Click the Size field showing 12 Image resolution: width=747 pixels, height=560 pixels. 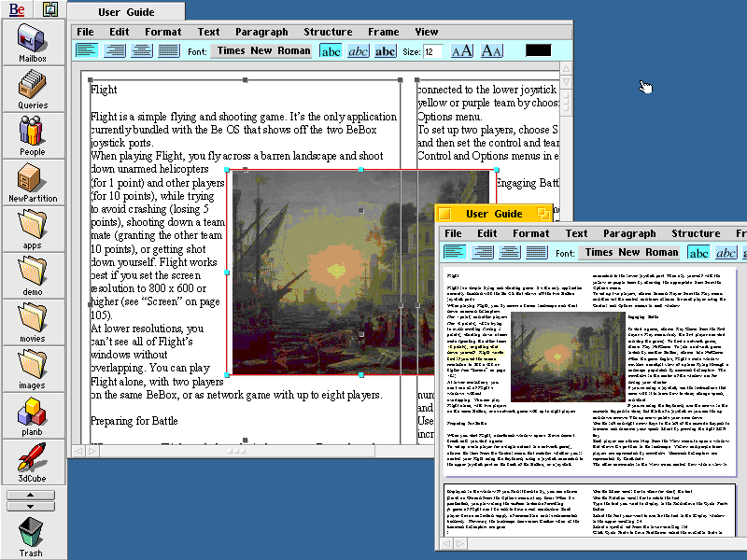point(432,51)
